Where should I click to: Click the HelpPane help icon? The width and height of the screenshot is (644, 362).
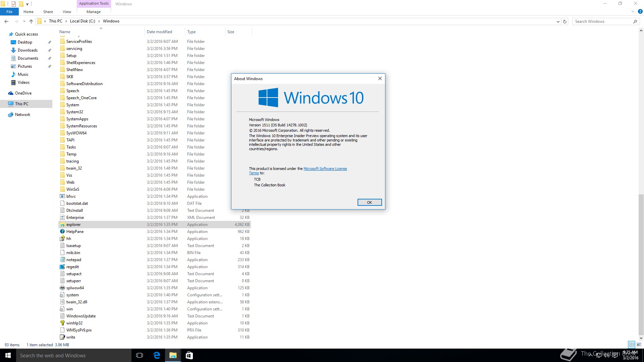pyautogui.click(x=62, y=232)
